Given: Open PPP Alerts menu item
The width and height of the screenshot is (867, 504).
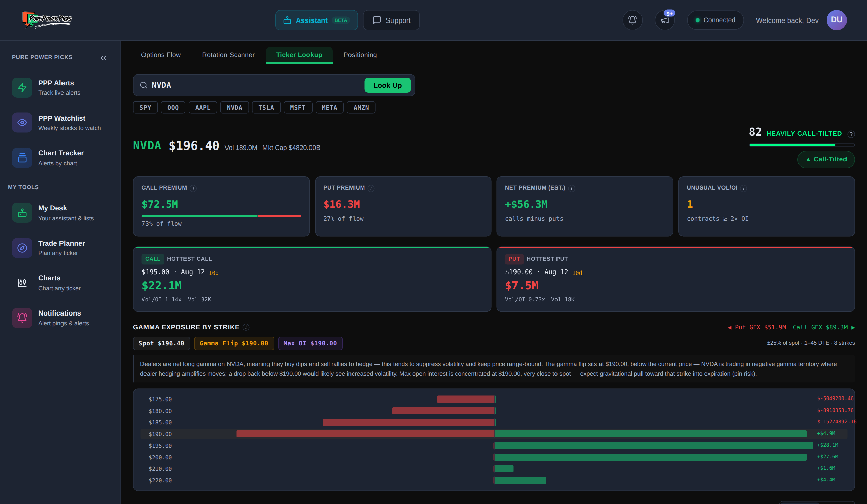Looking at the screenshot, I should (x=60, y=88).
